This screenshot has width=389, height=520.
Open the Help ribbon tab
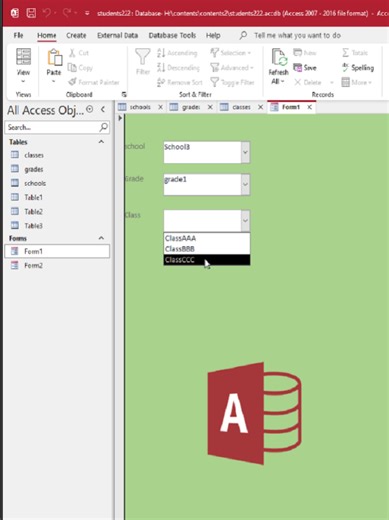pyautogui.click(x=213, y=35)
